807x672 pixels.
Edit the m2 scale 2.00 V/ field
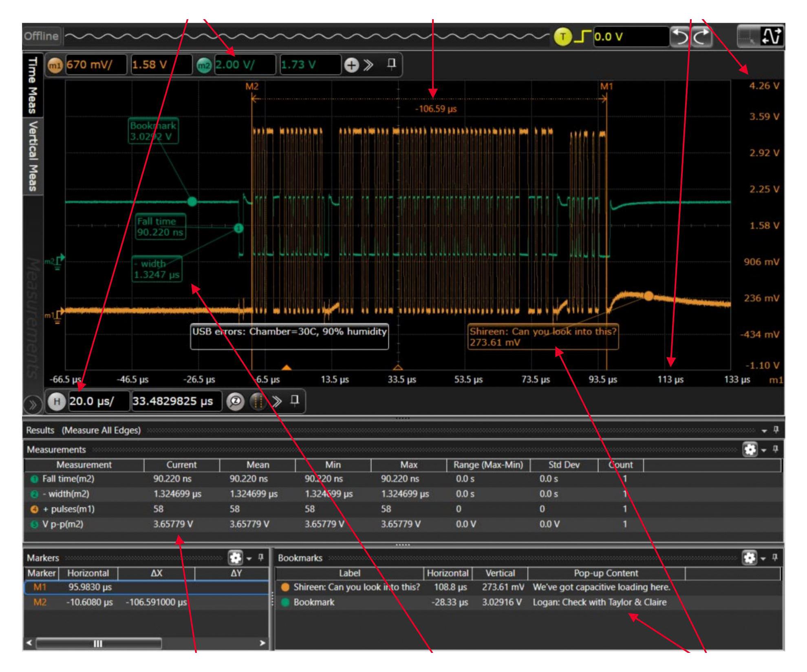[245, 65]
